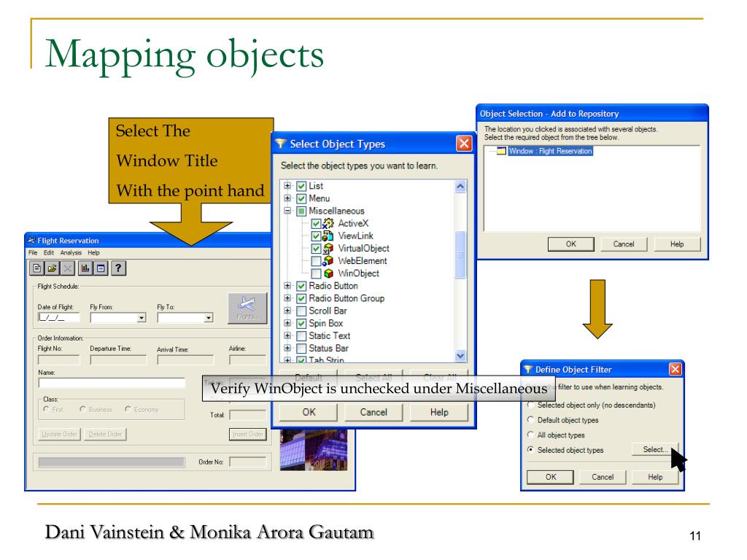747x560 pixels.
Task: Click New Order icon in Flight Reservation toolbar
Action: tap(36, 268)
